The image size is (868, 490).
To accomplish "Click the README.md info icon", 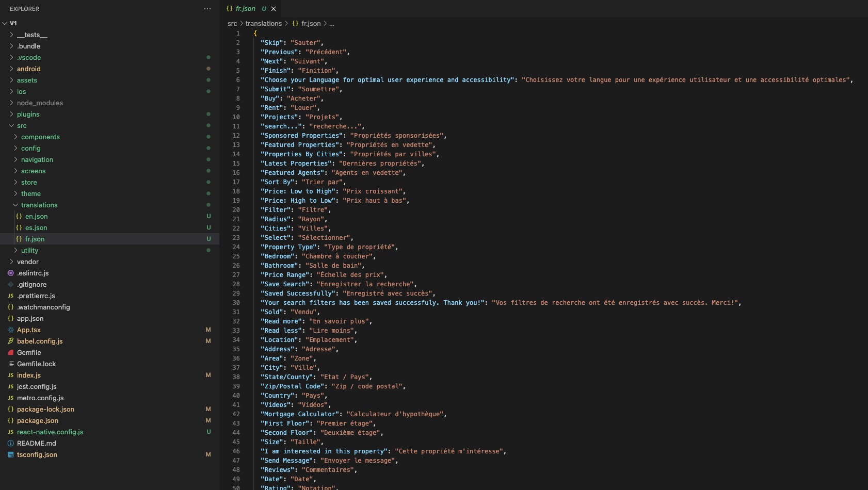I will coord(11,444).
